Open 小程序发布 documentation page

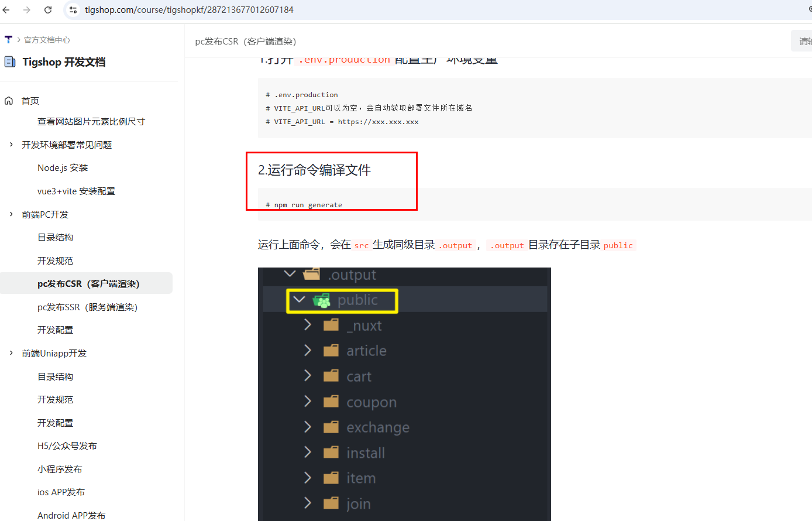coord(60,469)
